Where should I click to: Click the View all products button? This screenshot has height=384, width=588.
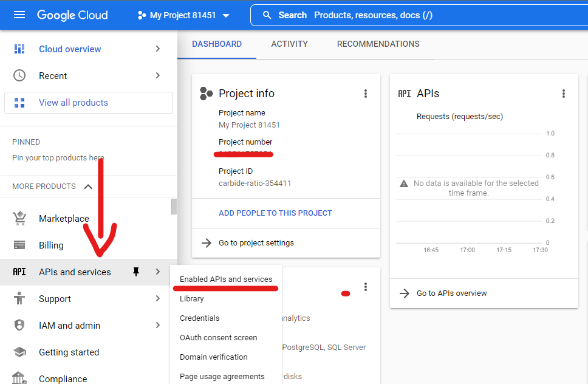point(89,103)
